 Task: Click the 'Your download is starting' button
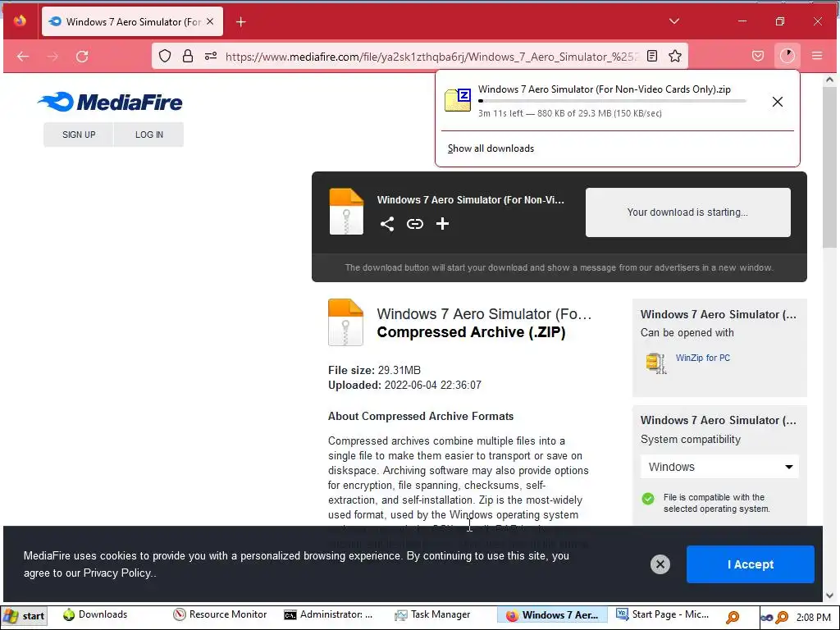click(687, 212)
